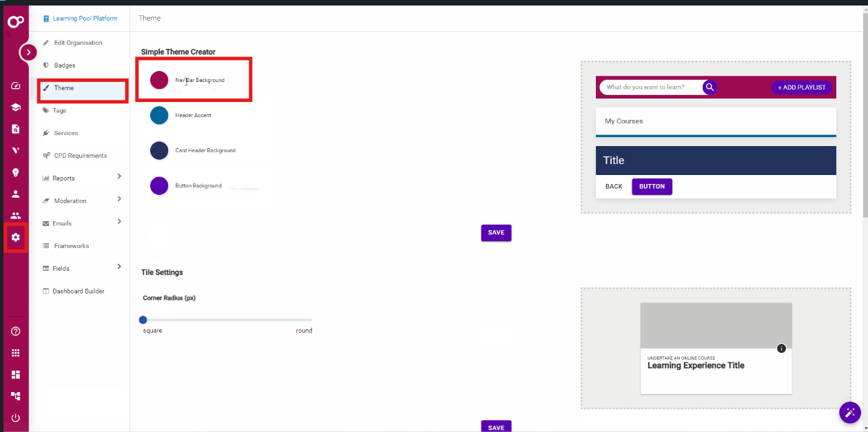Viewport: 868px width, 432px height.
Task: Select CPD Requirements in the menu
Action: click(80, 156)
